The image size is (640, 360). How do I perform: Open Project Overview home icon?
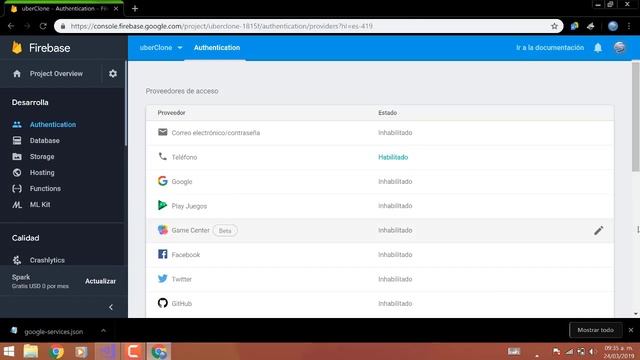click(17, 74)
